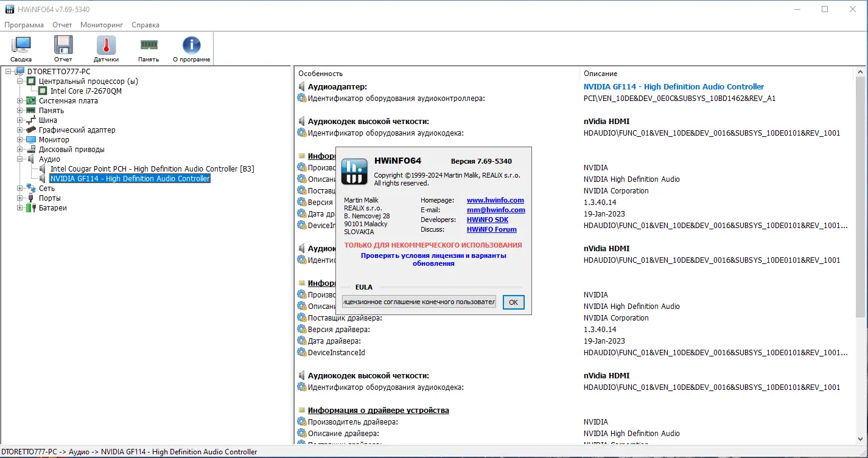Click the speaker icon beside Аудиоадаптер heading
Screen dimensions: 868x458
[301, 87]
